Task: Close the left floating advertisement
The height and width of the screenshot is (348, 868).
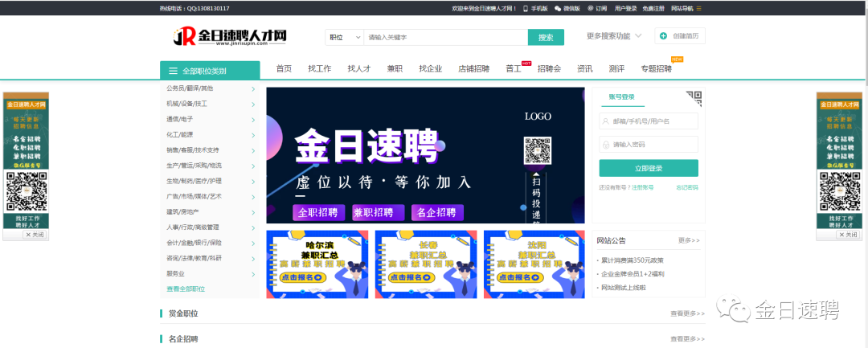Action: click(x=34, y=235)
